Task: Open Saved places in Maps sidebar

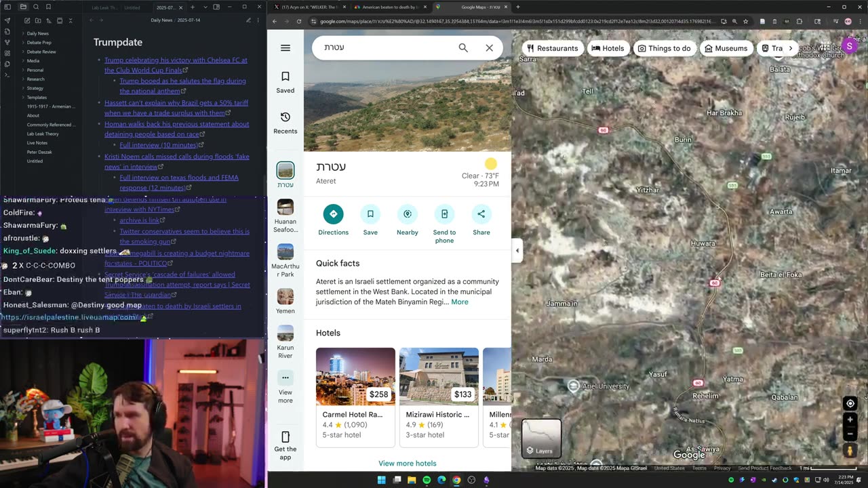Action: tap(285, 81)
